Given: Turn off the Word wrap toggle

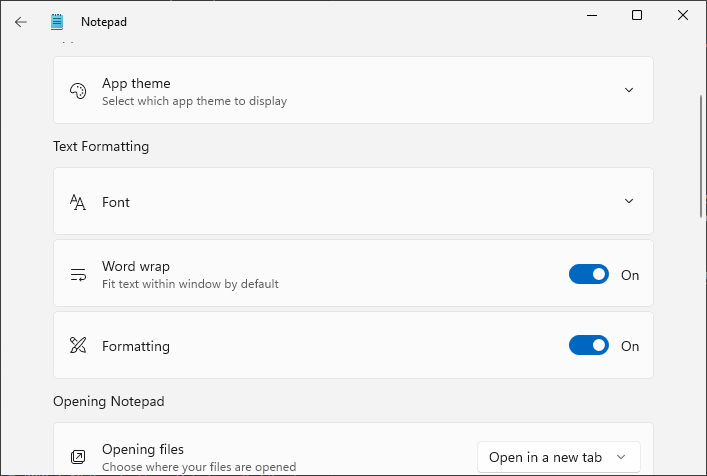Looking at the screenshot, I should tap(588, 274).
